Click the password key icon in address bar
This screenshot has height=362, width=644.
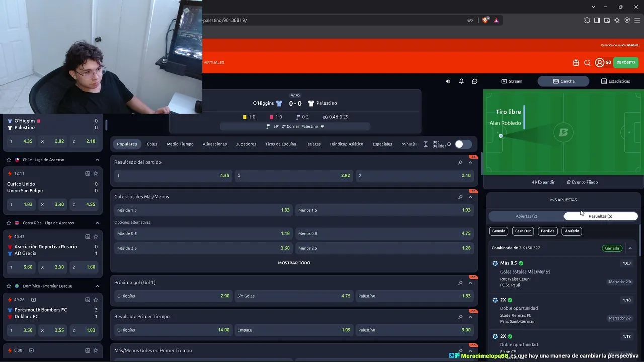point(470,20)
